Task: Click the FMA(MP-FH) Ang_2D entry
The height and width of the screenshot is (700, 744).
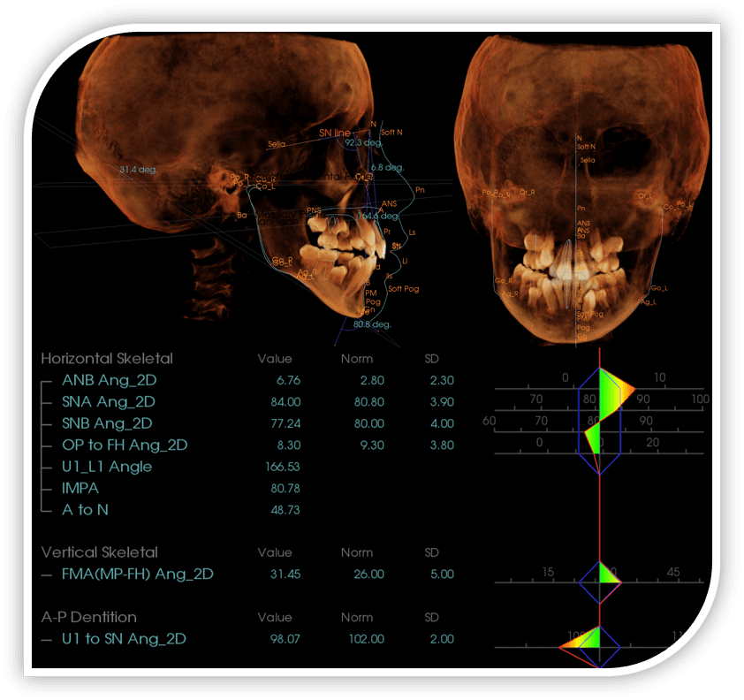Action: [137, 574]
